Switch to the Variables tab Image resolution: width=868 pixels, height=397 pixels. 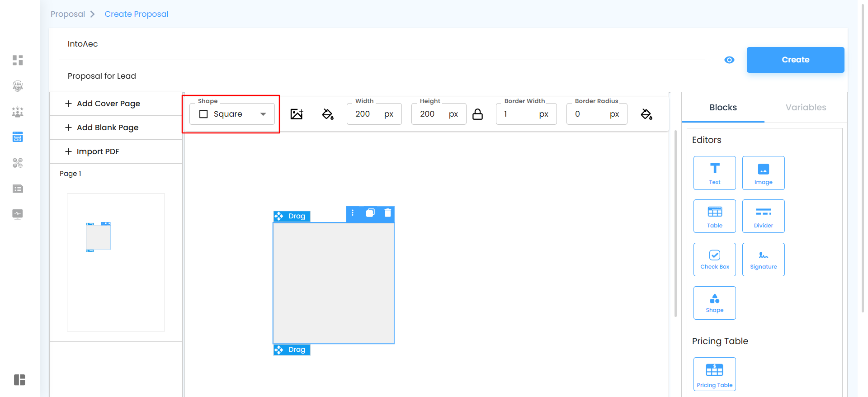(806, 108)
